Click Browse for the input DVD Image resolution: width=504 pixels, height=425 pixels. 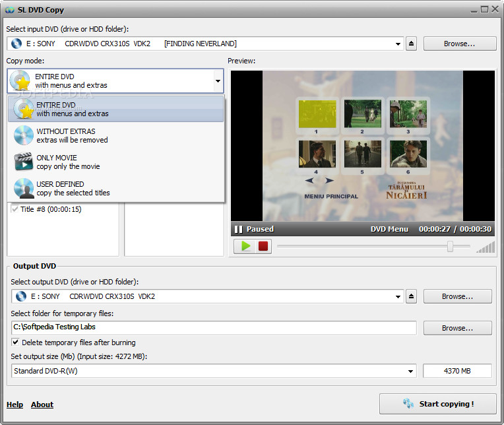tap(460, 44)
